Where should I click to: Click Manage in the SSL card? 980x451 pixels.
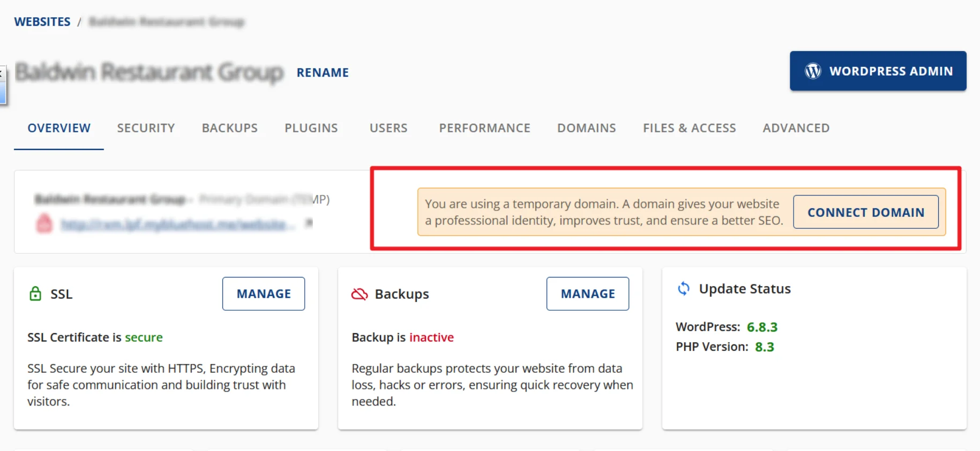click(x=264, y=294)
